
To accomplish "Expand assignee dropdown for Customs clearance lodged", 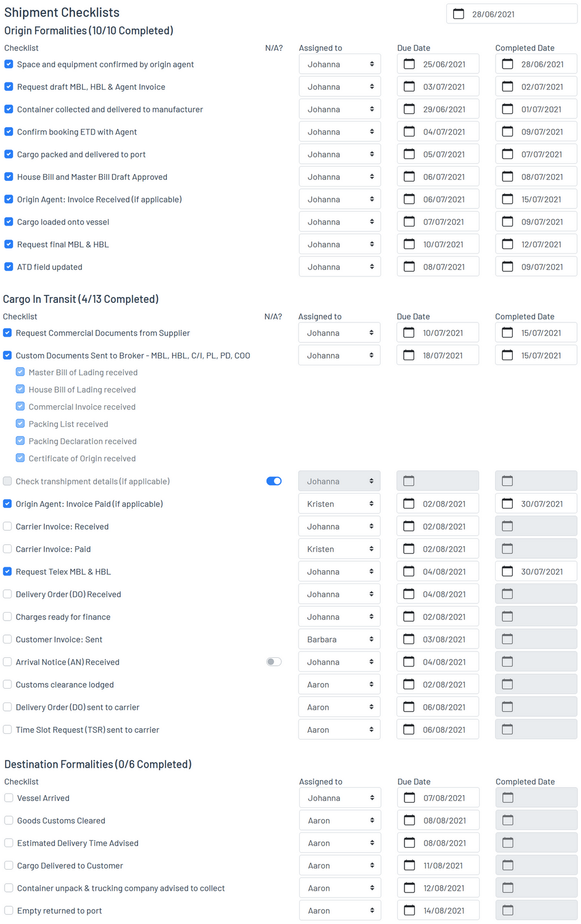I will click(x=339, y=685).
